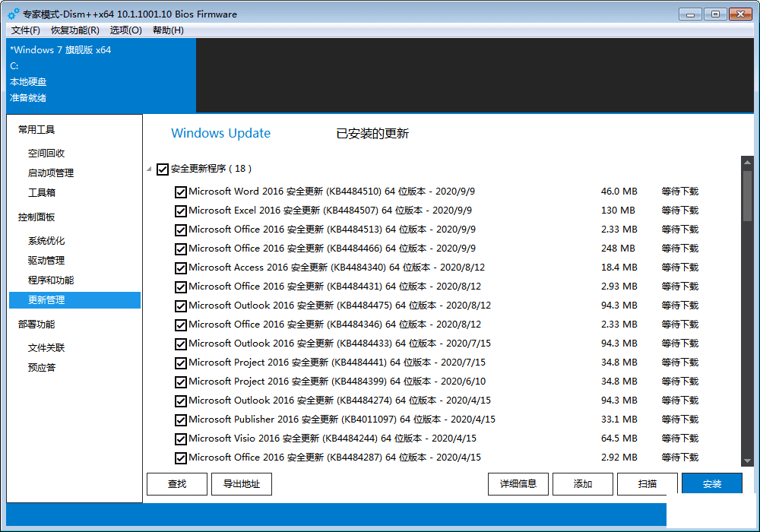The height and width of the screenshot is (532, 760).
Task: Uncheck Outlook 2016 KB4484433 update
Action: 181,344
